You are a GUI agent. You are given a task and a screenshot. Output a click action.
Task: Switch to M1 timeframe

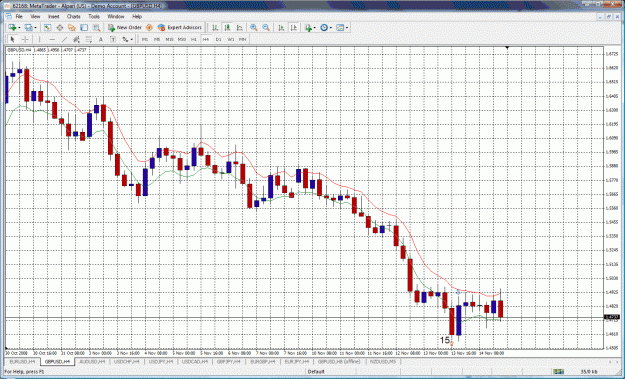pyautogui.click(x=145, y=39)
